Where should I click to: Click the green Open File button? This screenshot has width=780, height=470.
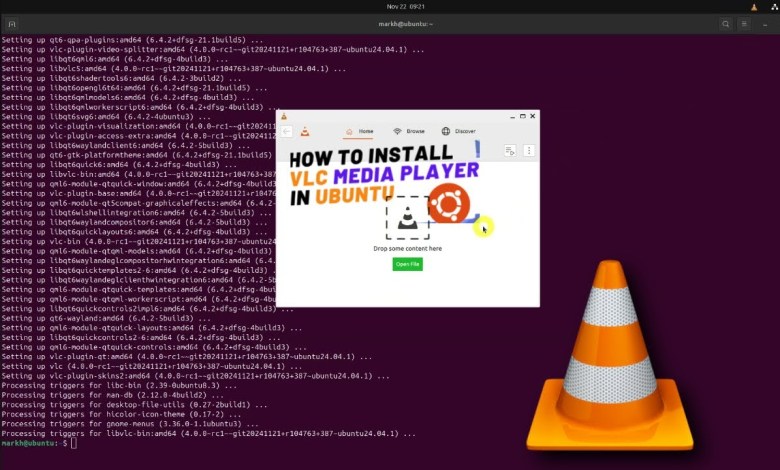[x=407, y=264]
